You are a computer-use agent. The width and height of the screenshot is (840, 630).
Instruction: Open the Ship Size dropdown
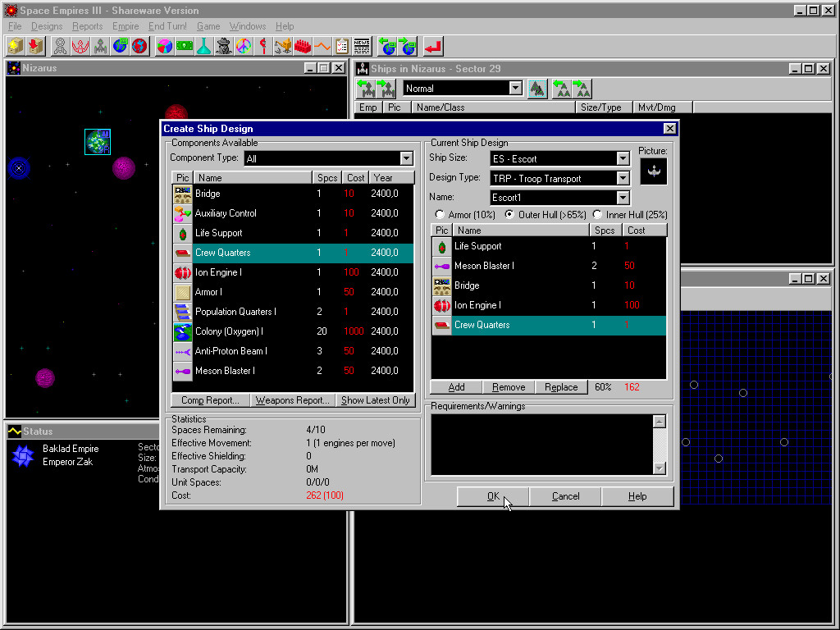[623, 158]
